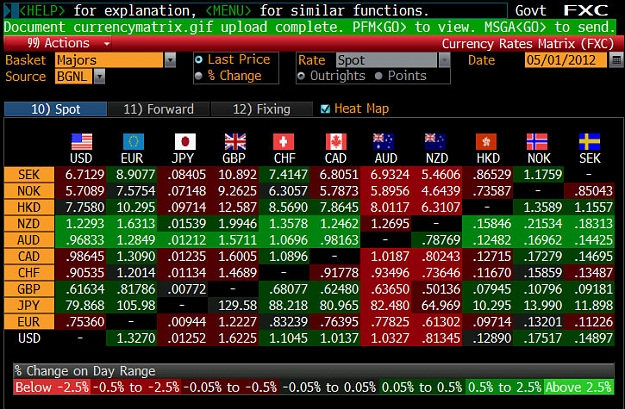Toggle the Heat Map checkbox

coord(325,109)
